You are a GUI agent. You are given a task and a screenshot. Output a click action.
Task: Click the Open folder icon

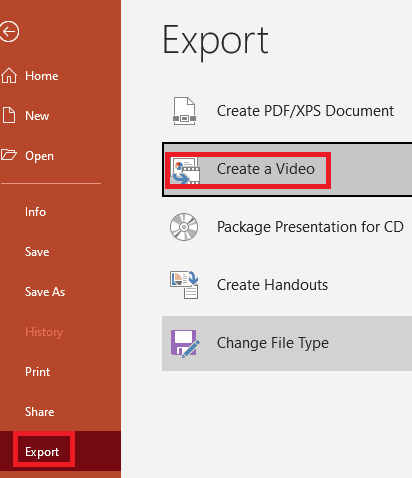8,155
